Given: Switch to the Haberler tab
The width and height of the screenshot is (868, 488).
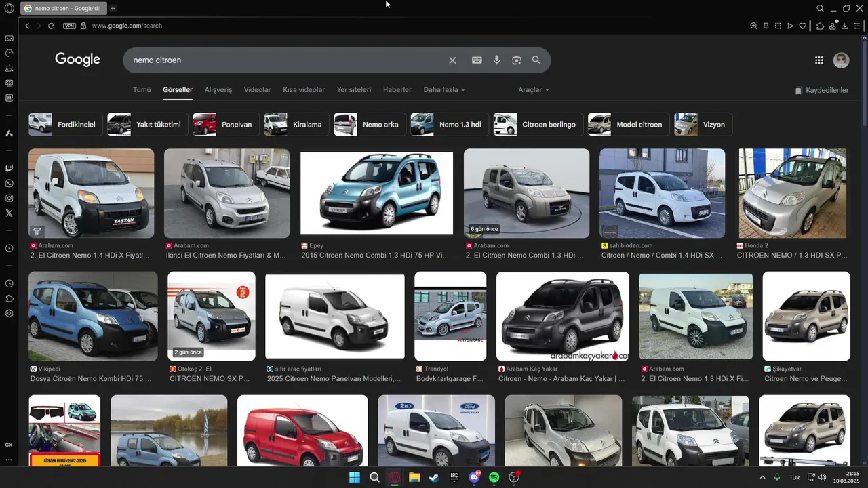Looking at the screenshot, I should pyautogui.click(x=397, y=90).
